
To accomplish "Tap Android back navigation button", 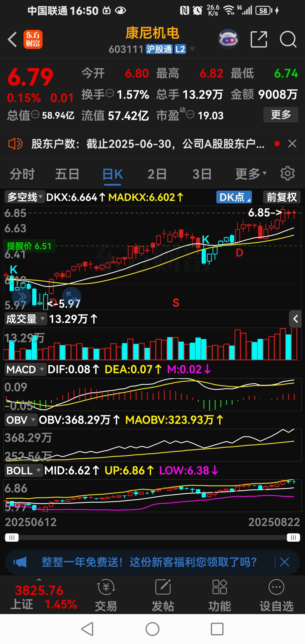I will click(x=87, y=629).
